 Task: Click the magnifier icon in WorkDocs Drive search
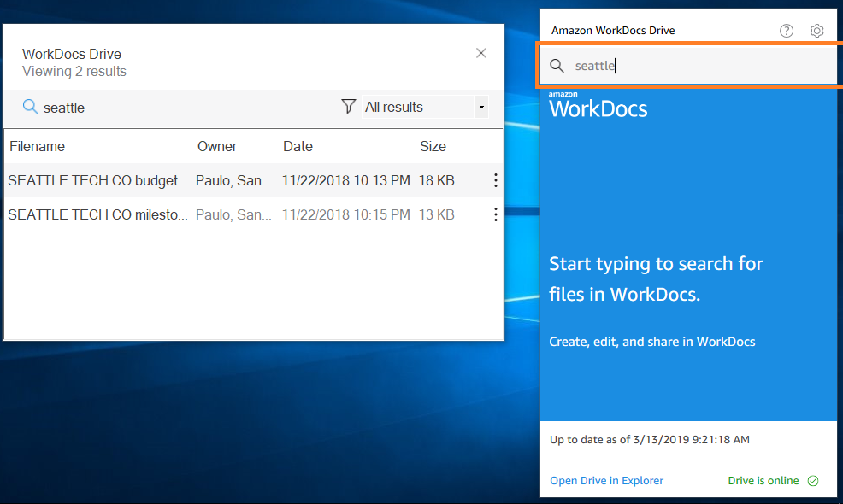point(557,66)
